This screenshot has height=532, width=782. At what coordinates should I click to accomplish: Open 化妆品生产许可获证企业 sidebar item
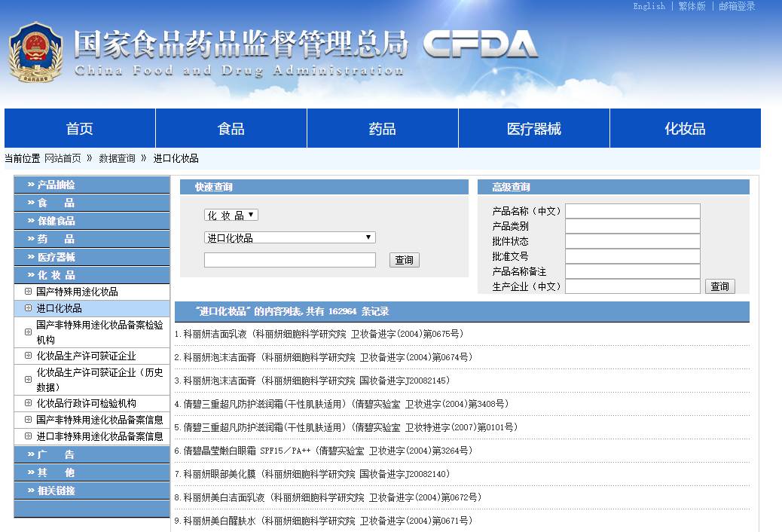coord(86,356)
